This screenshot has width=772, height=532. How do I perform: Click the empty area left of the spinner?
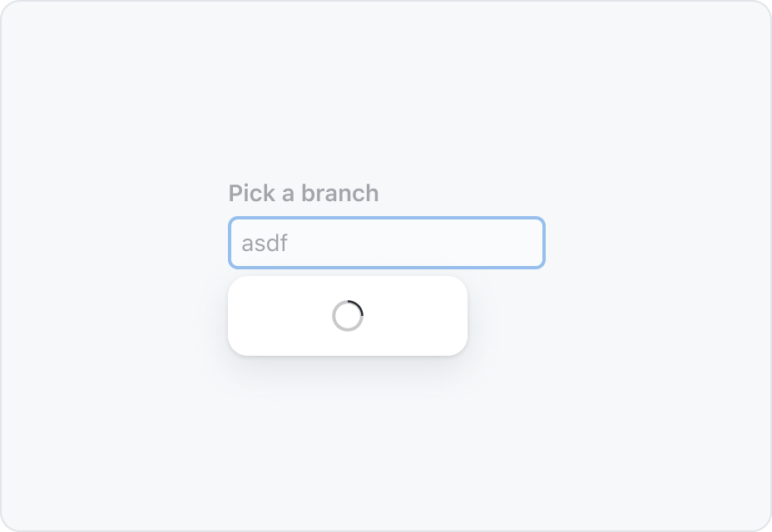click(x=280, y=316)
